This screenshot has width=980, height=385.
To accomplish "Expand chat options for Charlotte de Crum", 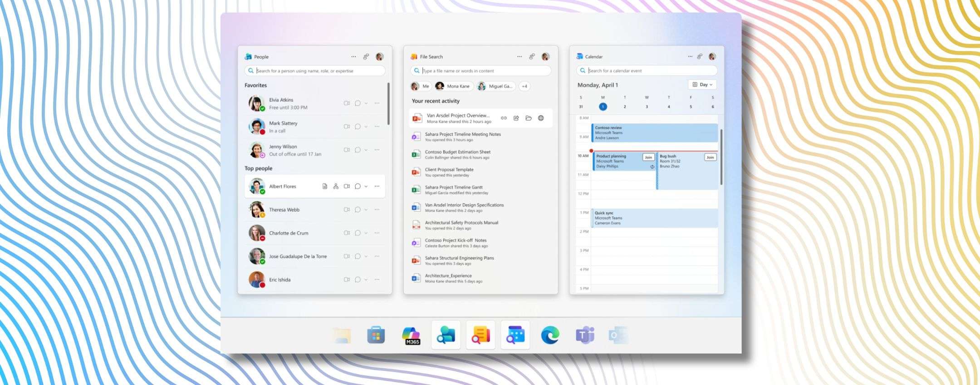I will click(366, 233).
